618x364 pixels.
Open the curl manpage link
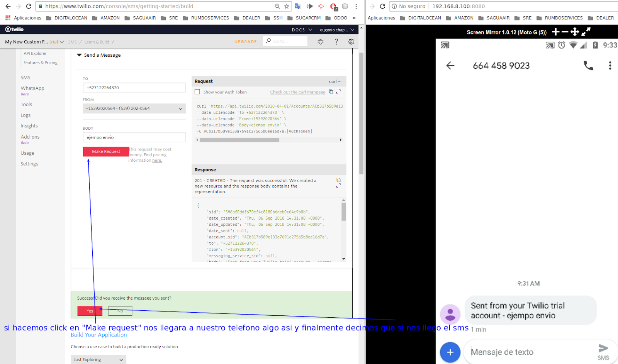click(x=298, y=92)
